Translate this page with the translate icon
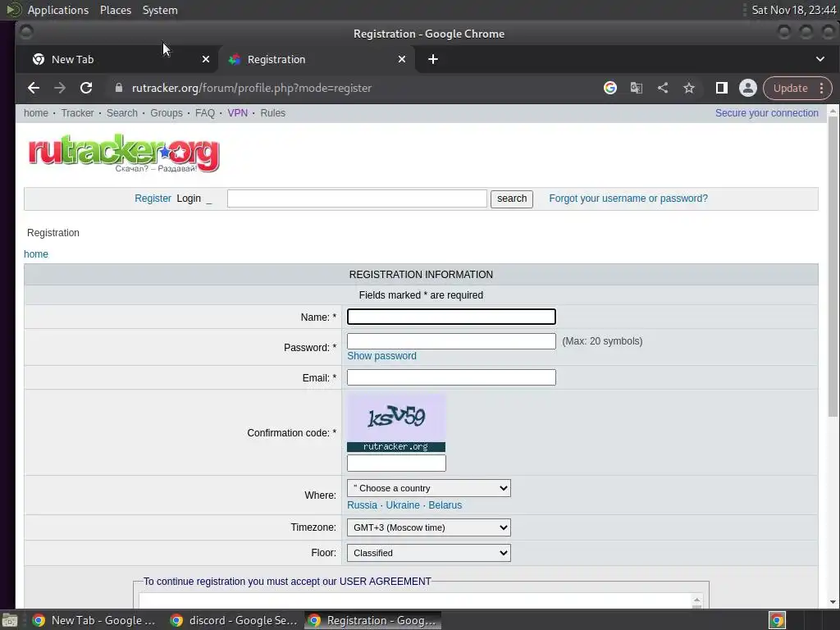This screenshot has width=840, height=630. click(636, 88)
